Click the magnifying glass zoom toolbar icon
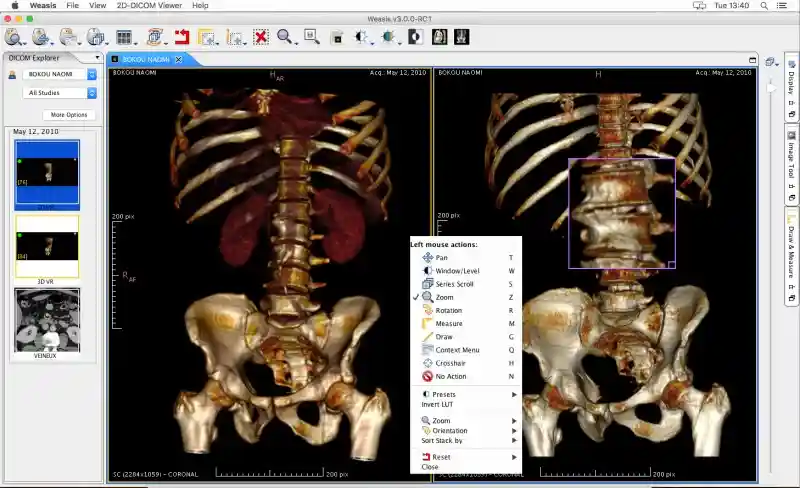This screenshot has height=488, width=800. tap(286, 38)
